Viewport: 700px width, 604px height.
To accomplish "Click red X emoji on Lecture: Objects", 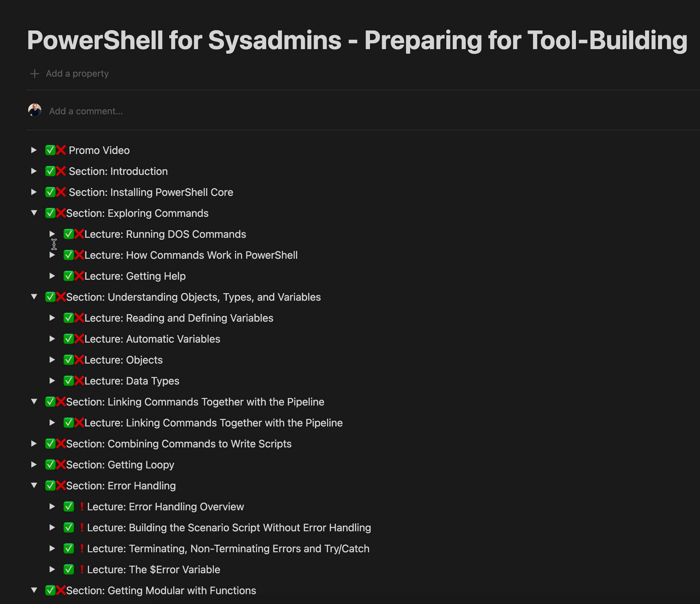I will [79, 360].
